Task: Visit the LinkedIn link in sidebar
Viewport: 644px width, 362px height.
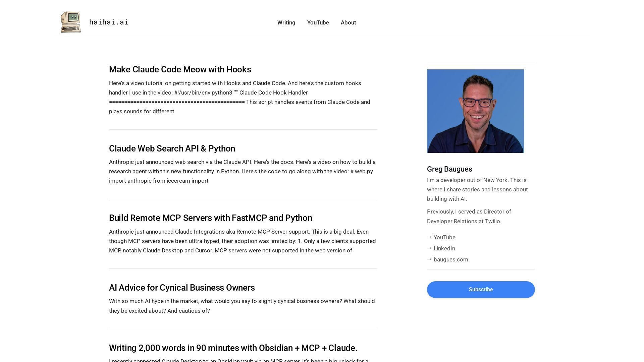Action: point(444,248)
